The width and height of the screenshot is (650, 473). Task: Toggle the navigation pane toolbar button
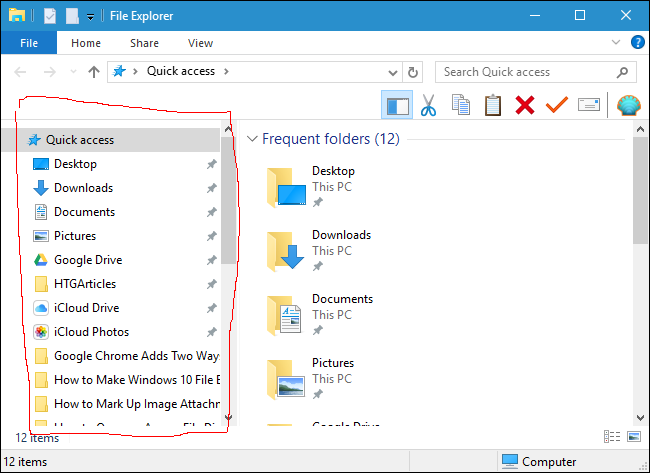[397, 105]
